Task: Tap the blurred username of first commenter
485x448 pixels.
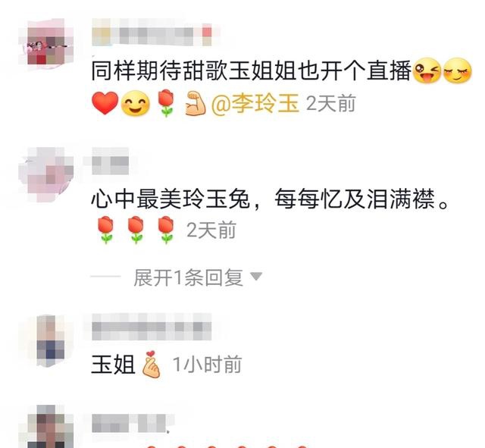Action: point(152,32)
